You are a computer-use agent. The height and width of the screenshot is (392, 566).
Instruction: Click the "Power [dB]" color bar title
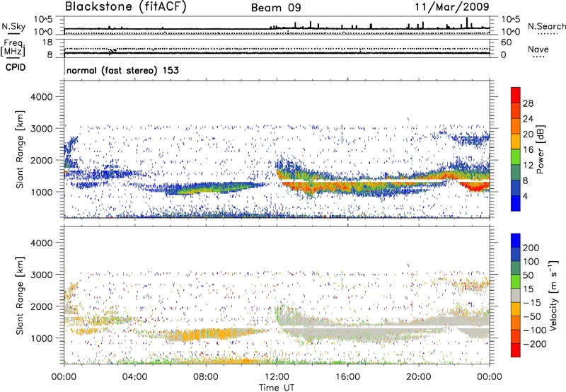(x=540, y=149)
